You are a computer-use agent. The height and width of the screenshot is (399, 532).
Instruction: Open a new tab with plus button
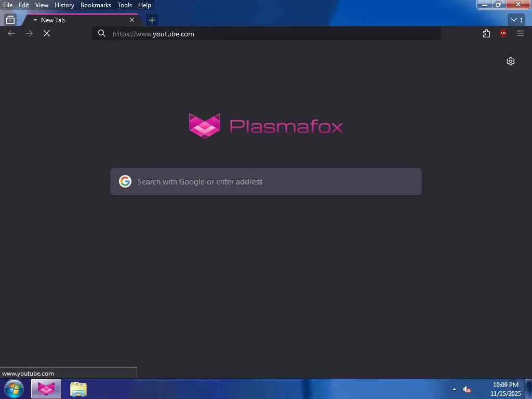pos(152,20)
